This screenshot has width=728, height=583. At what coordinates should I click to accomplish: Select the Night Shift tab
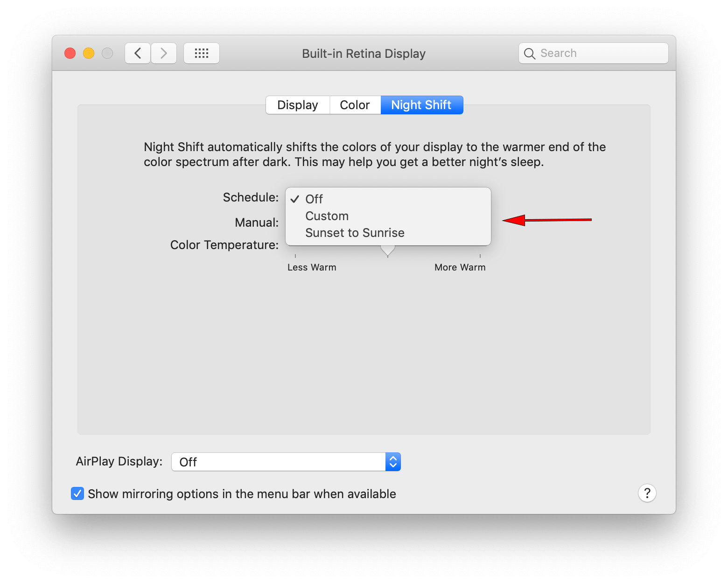click(421, 105)
